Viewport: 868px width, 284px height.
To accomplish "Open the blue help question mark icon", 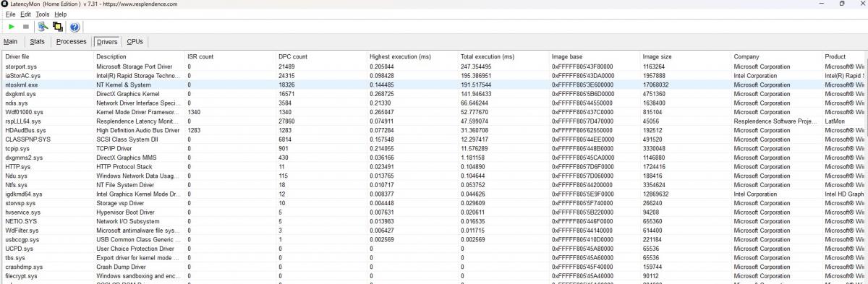I will tap(75, 27).
